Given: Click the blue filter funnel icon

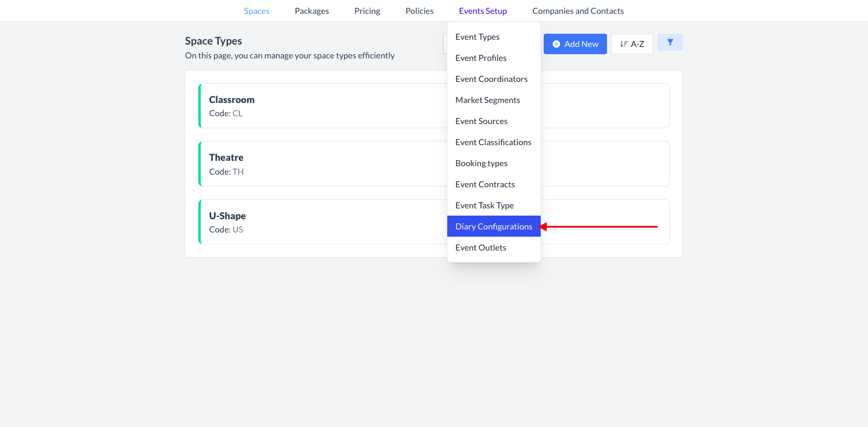Looking at the screenshot, I should tap(670, 43).
